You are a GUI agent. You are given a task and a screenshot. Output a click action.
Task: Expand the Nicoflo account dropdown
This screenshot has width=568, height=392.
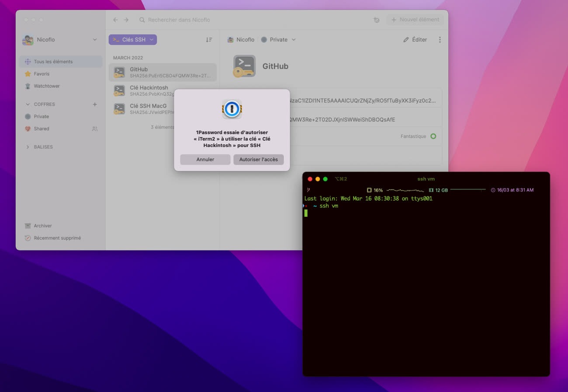coord(95,40)
